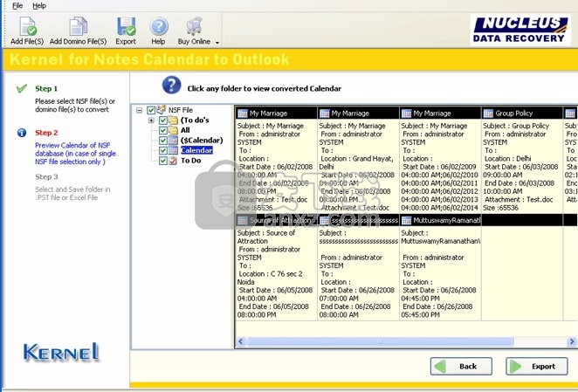Viewport: 578px width, 392px height.
Task: Click the NSF File root icon
Action: pos(161,109)
